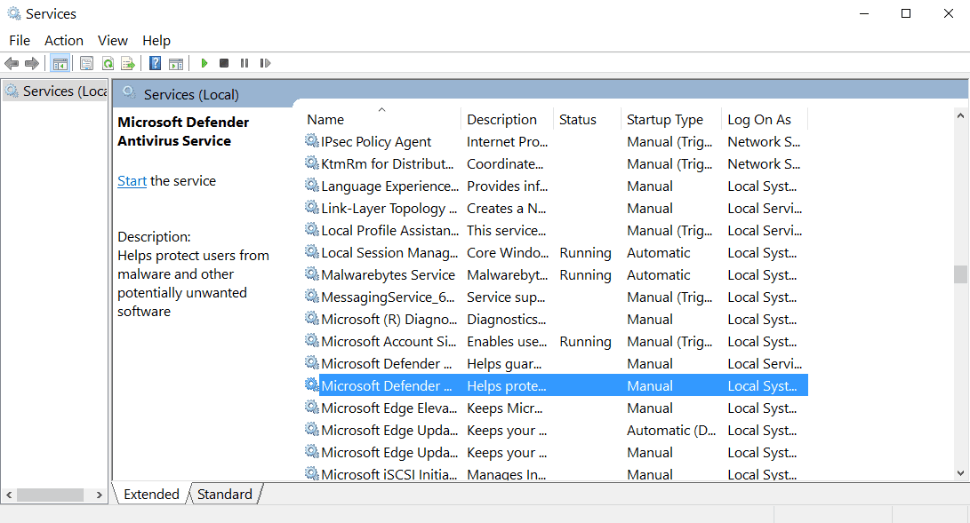The image size is (970, 523).
Task: Select the Malwarebytes Service row name
Action: (388, 275)
